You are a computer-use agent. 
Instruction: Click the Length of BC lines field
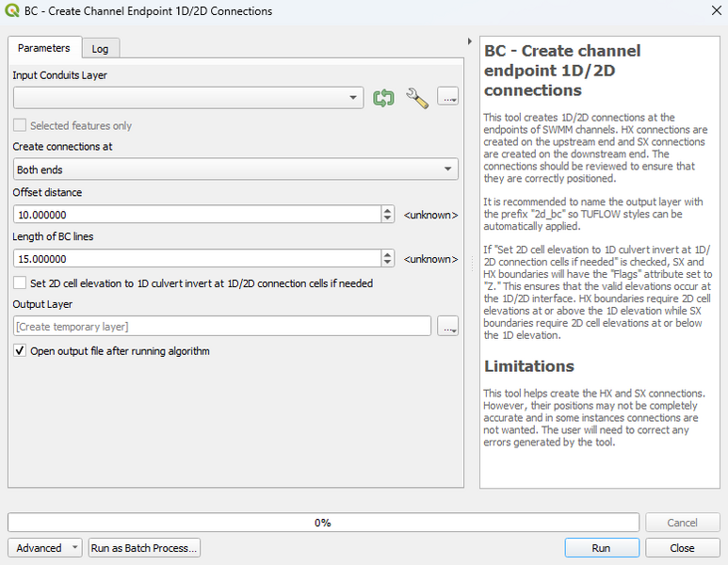(x=198, y=258)
